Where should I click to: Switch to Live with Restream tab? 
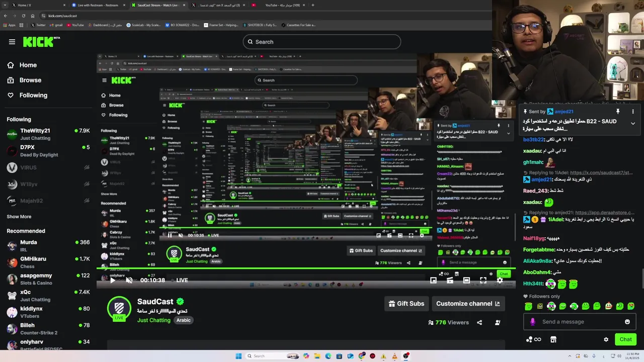coord(98,5)
